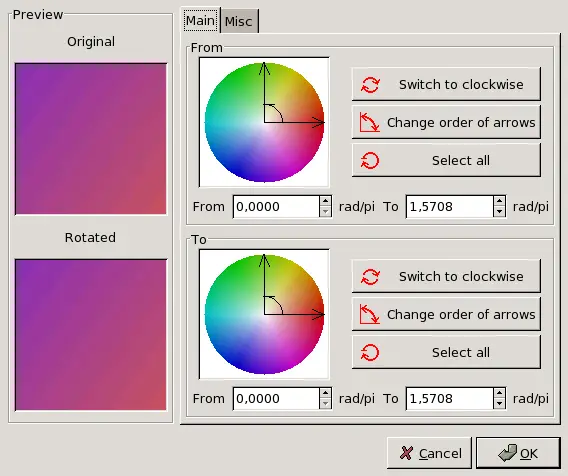Screen dimensions: 568x476
Task: Click the Original preview thumbnail
Action: point(91,139)
